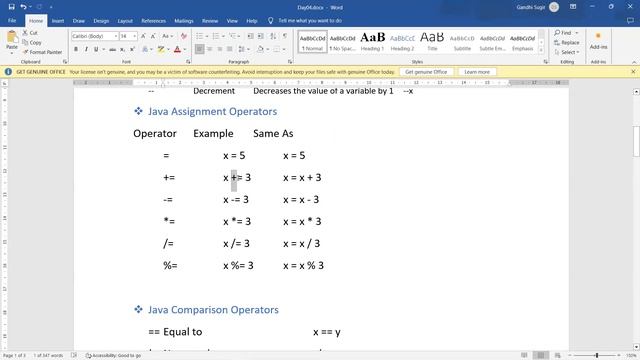Sort the selected paragraphs
The height and width of the screenshot is (360, 640).
pyautogui.click(x=273, y=36)
